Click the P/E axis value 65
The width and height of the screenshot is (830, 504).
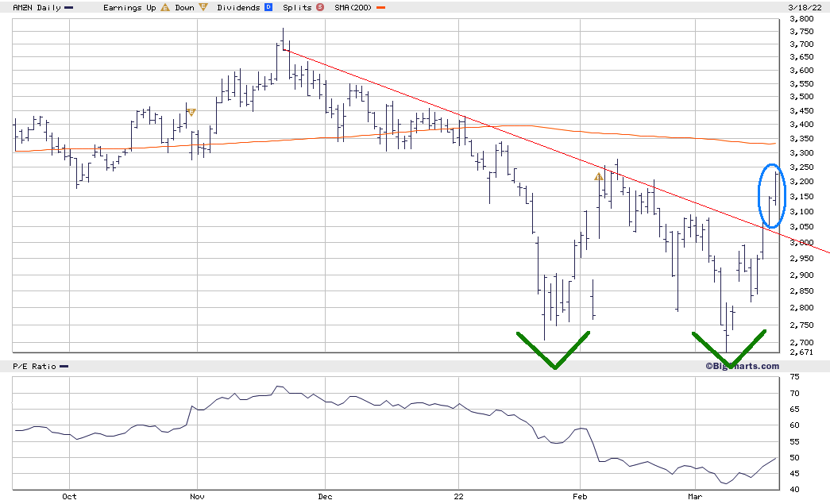point(794,409)
